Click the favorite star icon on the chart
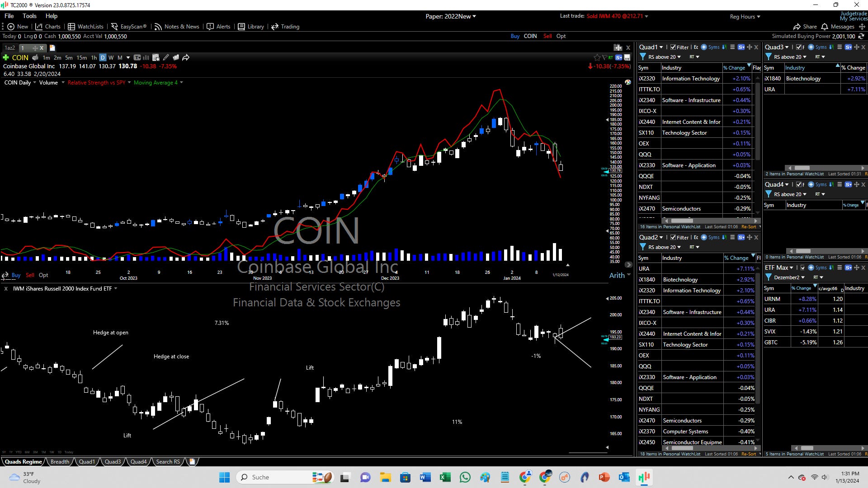Screen dimensions: 868x488 point(597,57)
